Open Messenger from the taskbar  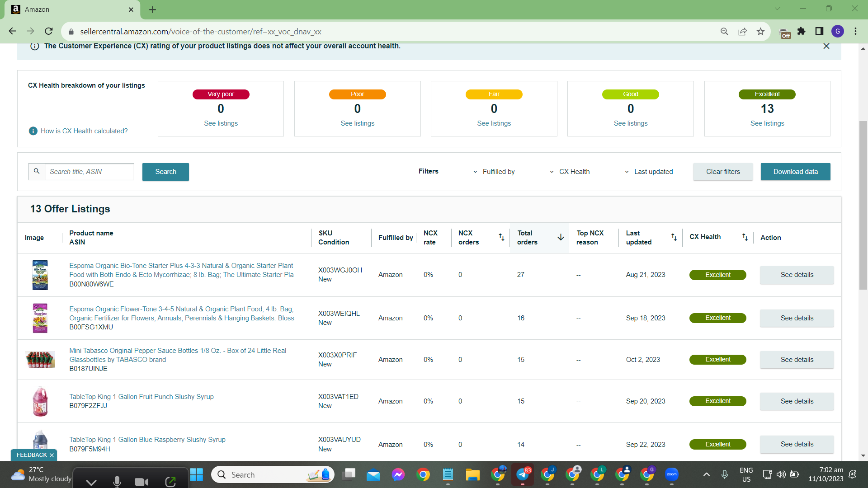398,474
